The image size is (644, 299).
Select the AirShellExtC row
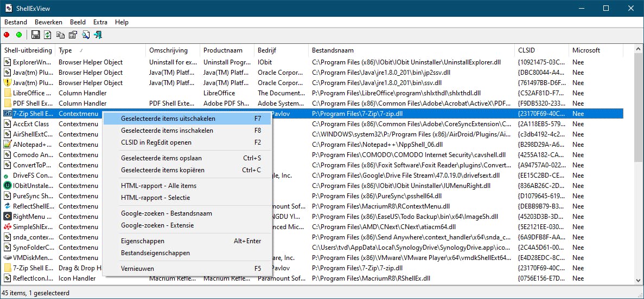(313, 134)
